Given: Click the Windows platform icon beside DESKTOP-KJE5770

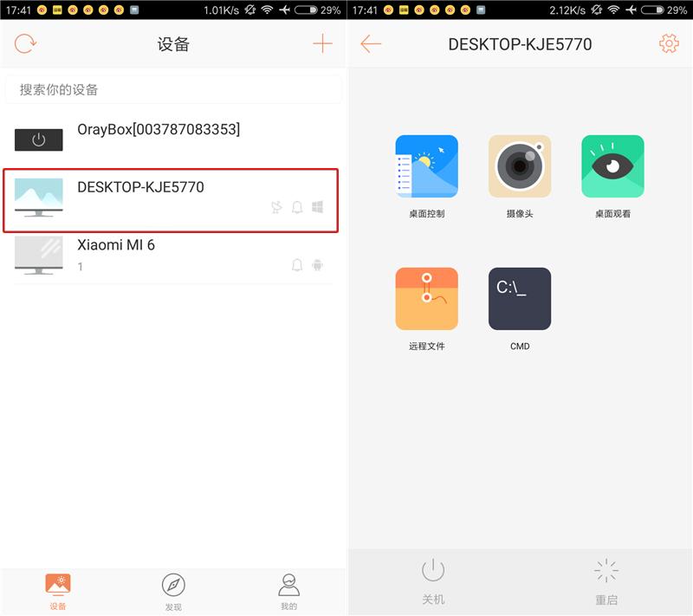Looking at the screenshot, I should [x=317, y=206].
